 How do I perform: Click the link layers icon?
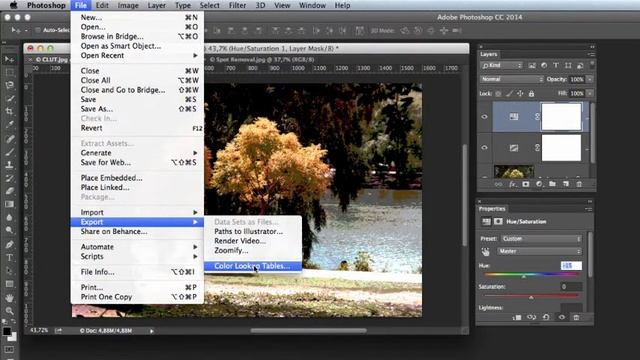[x=498, y=184]
